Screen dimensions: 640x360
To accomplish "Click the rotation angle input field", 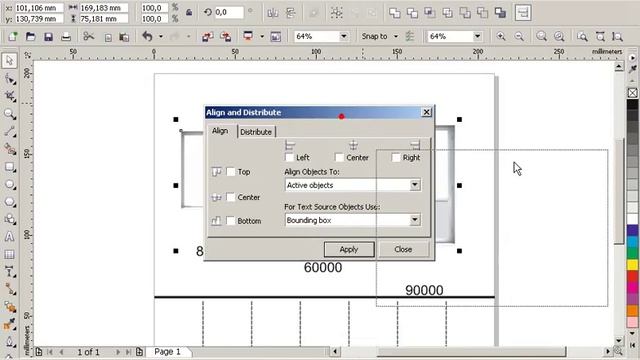I will (x=229, y=12).
